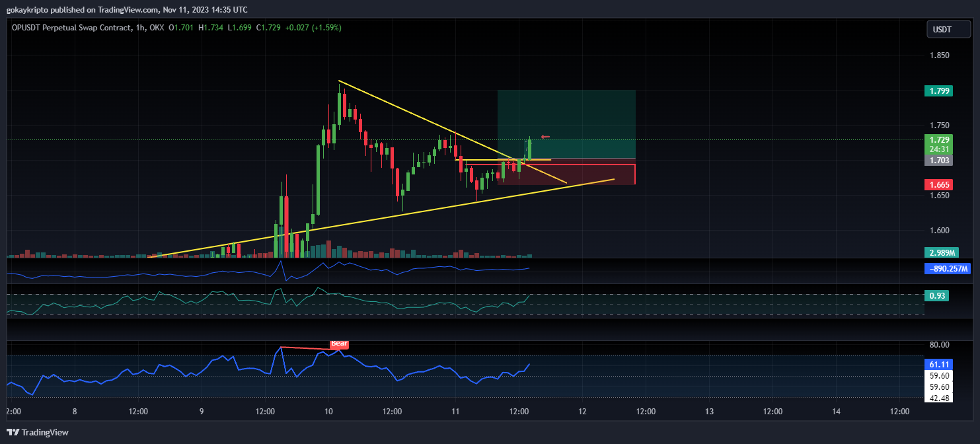The height and width of the screenshot is (444, 980).
Task: Click the red 1.665 stop price label
Action: (938, 184)
